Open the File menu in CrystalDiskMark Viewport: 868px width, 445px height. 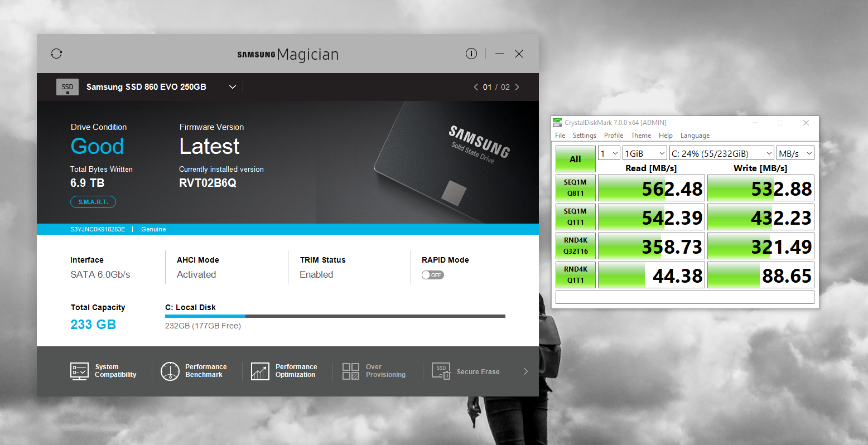560,136
